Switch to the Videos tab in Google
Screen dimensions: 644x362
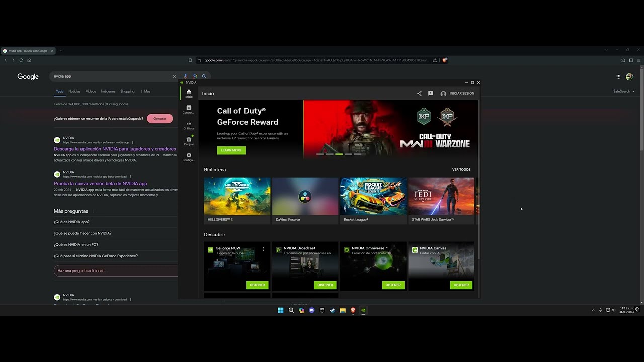[x=91, y=91]
